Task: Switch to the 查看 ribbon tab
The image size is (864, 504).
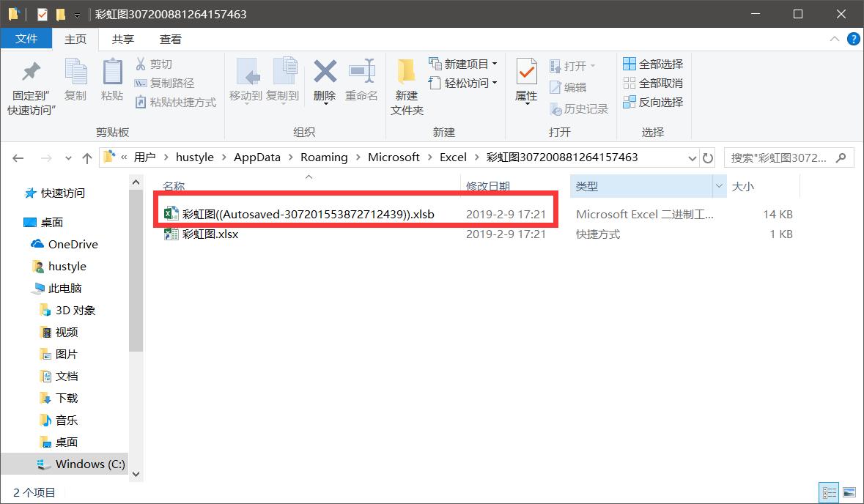Action: [x=170, y=39]
